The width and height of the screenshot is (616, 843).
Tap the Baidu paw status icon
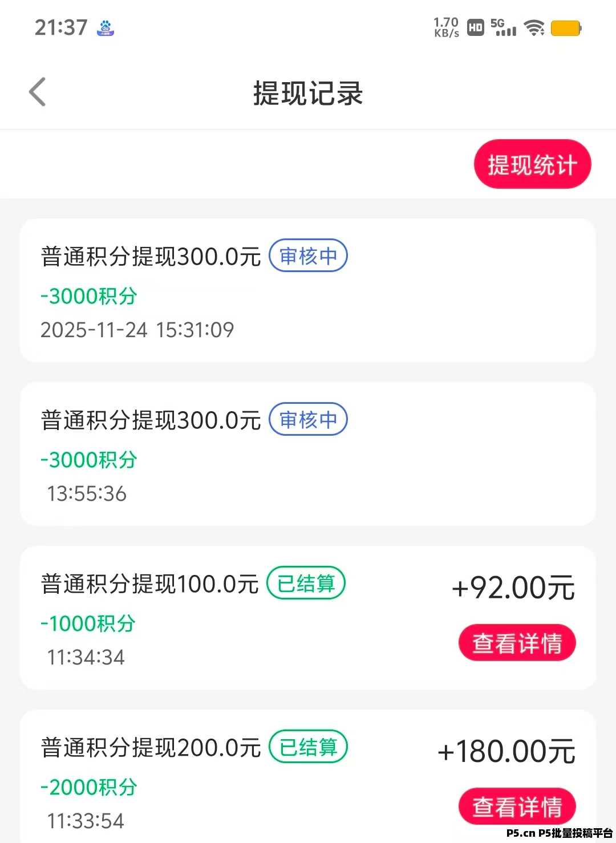(x=106, y=27)
